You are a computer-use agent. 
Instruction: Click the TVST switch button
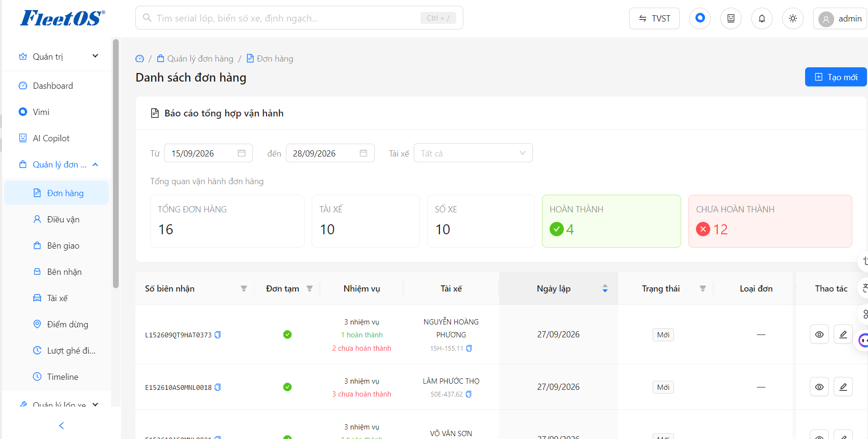(x=654, y=19)
